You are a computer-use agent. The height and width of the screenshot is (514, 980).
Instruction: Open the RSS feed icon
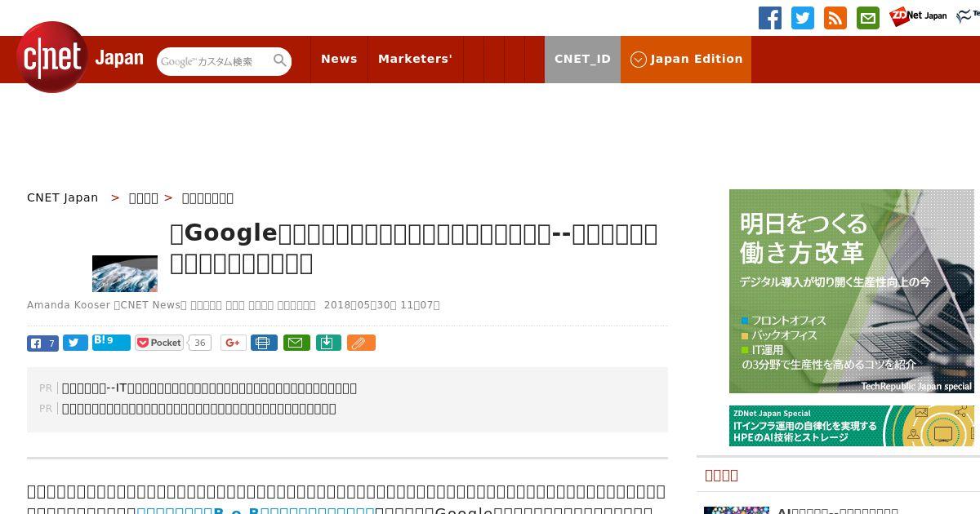835,18
